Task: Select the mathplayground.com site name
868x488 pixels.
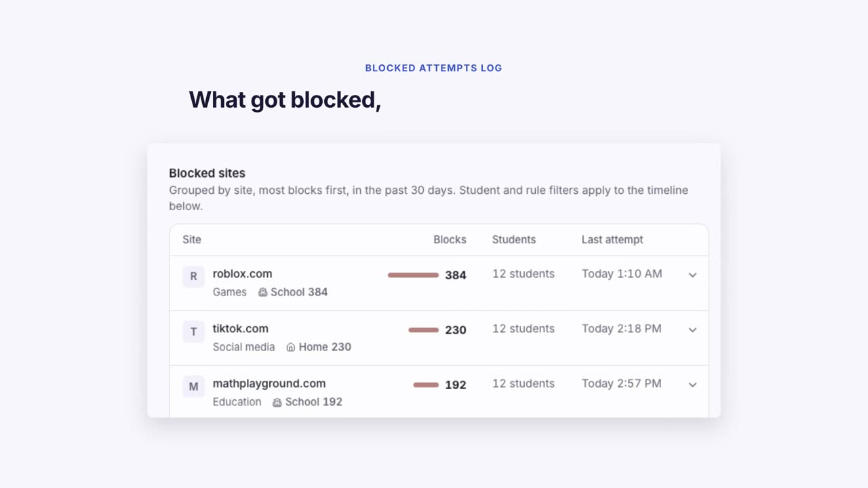Action: click(x=269, y=384)
